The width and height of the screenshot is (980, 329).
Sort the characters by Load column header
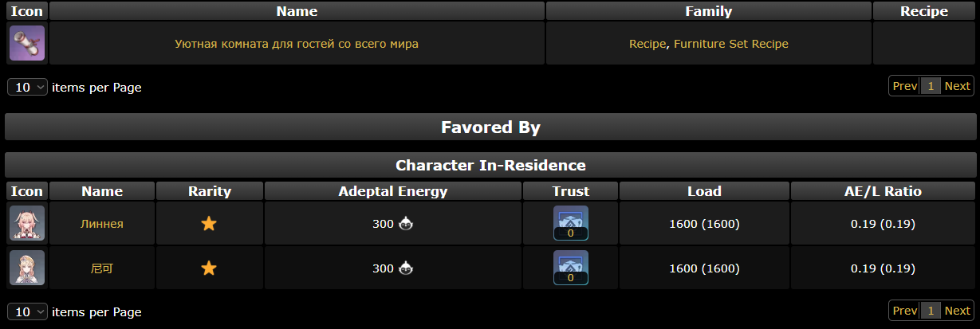click(x=704, y=191)
